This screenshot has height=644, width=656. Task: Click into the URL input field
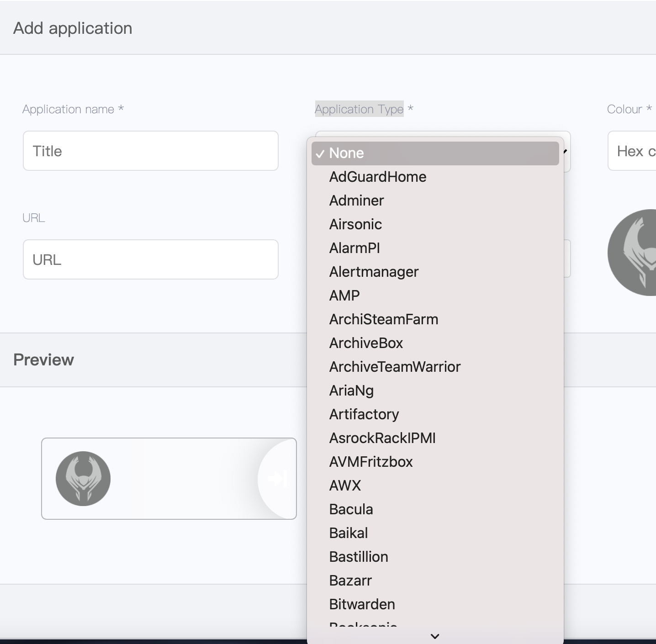[151, 259]
